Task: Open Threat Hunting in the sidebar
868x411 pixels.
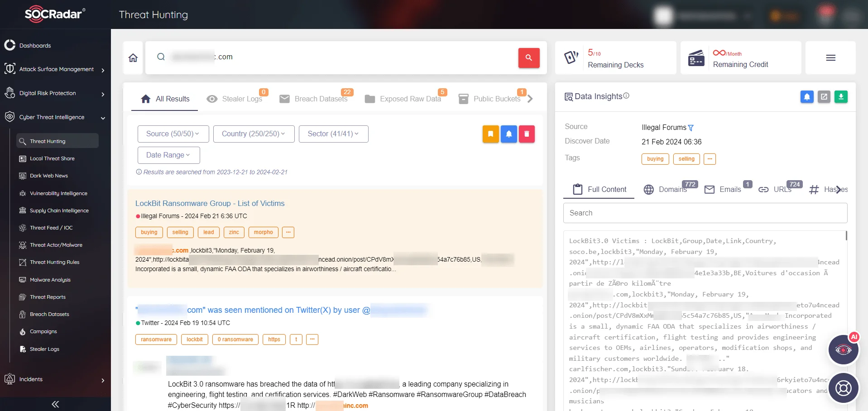Action: coord(58,141)
